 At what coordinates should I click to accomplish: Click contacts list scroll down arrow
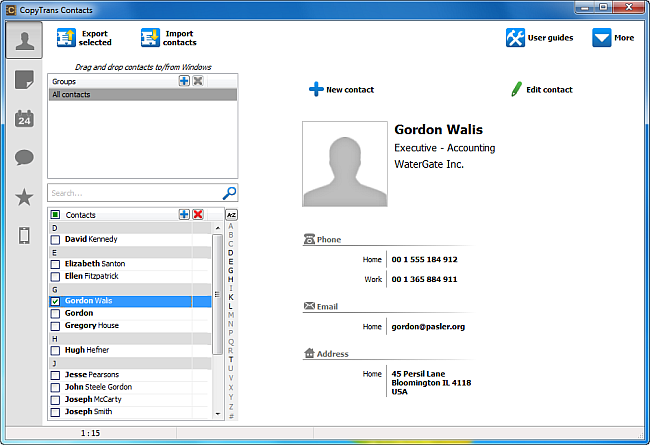(218, 414)
